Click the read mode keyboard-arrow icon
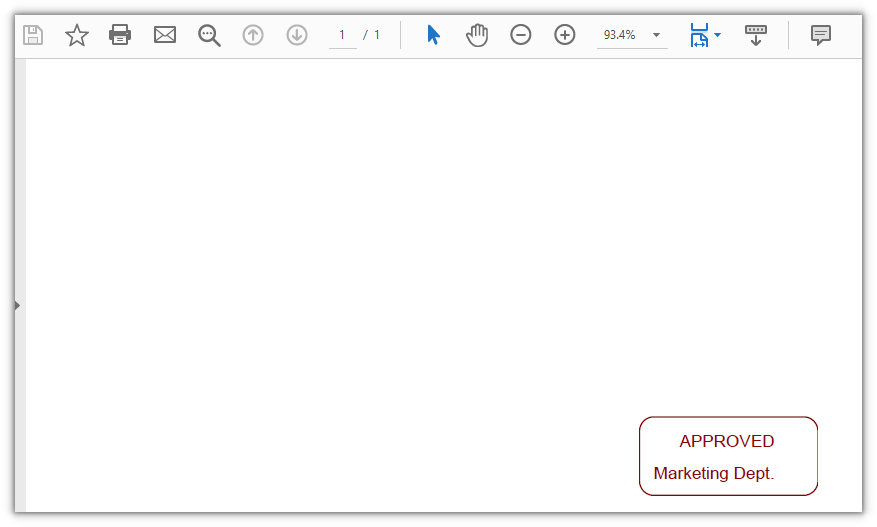This screenshot has height=527, width=877. coord(756,35)
